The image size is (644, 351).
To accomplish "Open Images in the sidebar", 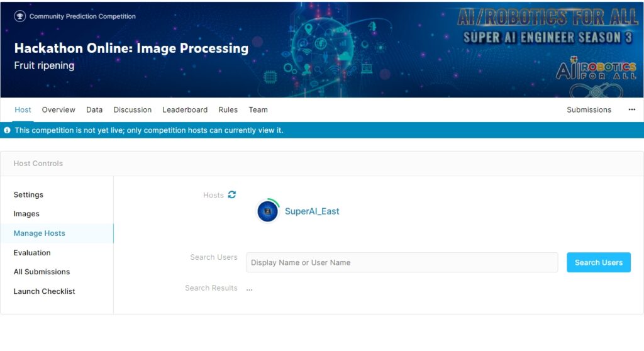I will 26,214.
